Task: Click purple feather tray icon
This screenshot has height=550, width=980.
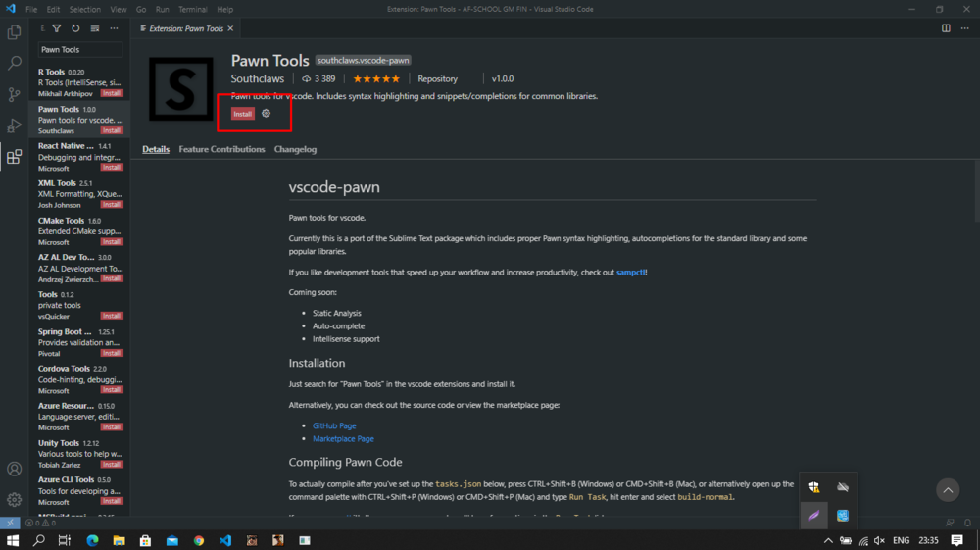Action: (x=813, y=516)
